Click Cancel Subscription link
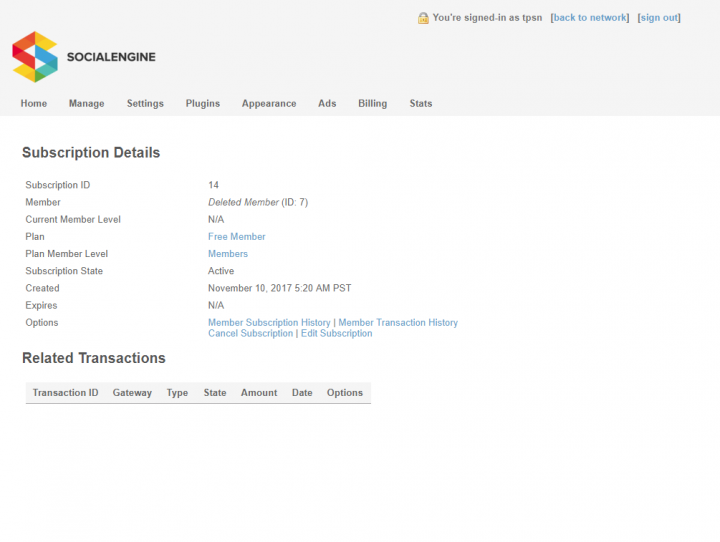This screenshot has width=720, height=542. [250, 333]
